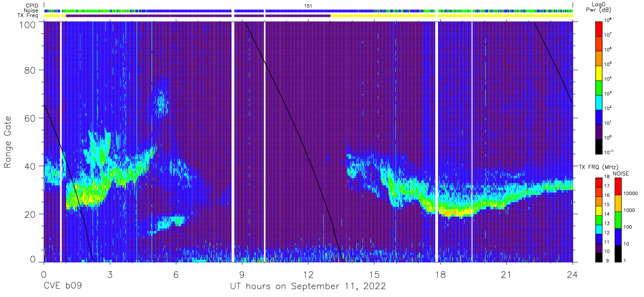Image resolution: width=644 pixels, height=297 pixels.
Task: Click the x-axis tick label '9'
Action: click(242, 274)
